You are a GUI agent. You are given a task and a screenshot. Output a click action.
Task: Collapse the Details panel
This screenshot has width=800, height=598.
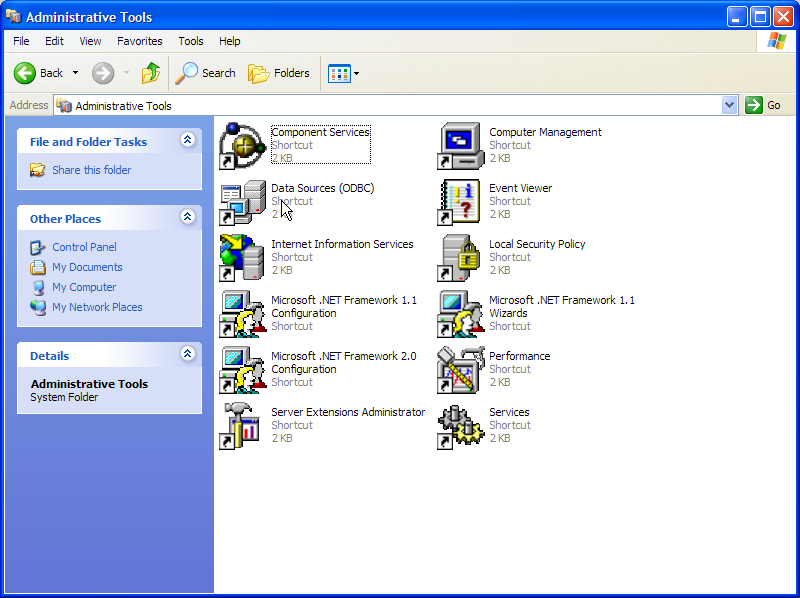[x=187, y=355]
